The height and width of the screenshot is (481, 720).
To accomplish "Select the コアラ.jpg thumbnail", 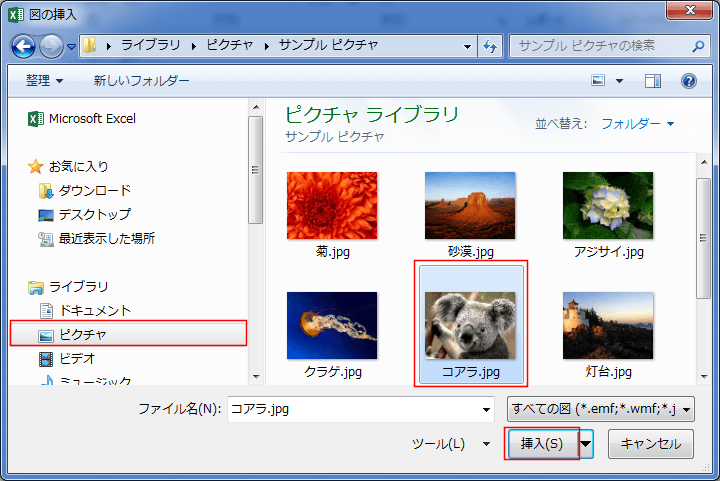I will coord(471,324).
